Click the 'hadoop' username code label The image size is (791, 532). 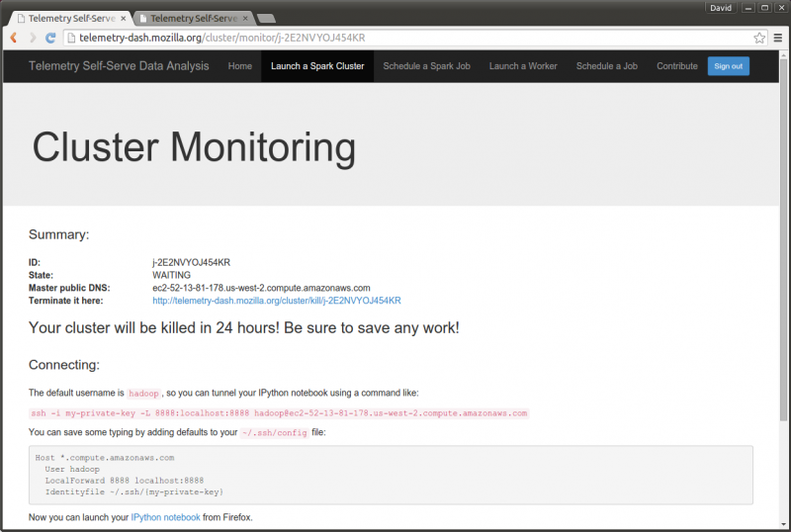click(143, 394)
